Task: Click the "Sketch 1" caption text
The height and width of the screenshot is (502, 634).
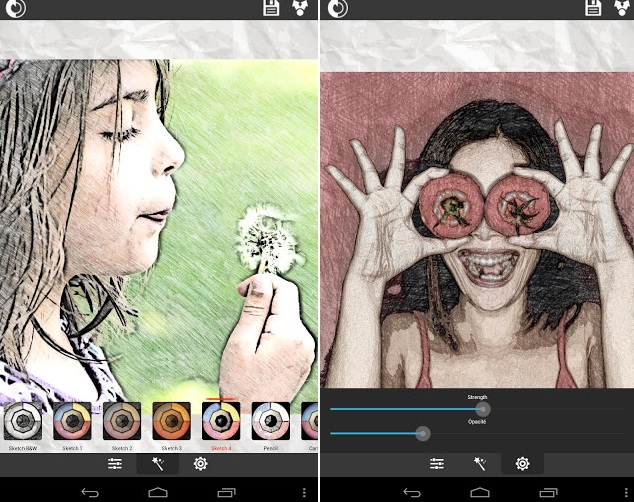Action: click(x=72, y=448)
